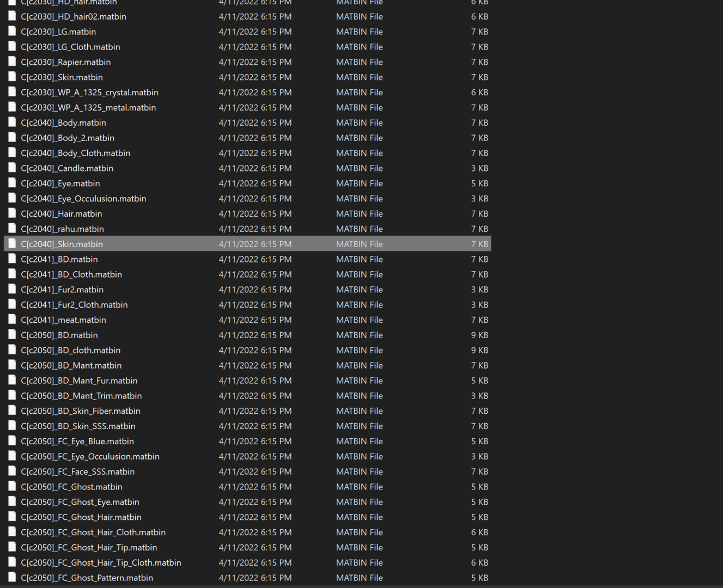Image resolution: width=723 pixels, height=588 pixels.
Task: Select file name C[c2050]_BD_Skin_Fiber.matbin
Action: coord(81,411)
